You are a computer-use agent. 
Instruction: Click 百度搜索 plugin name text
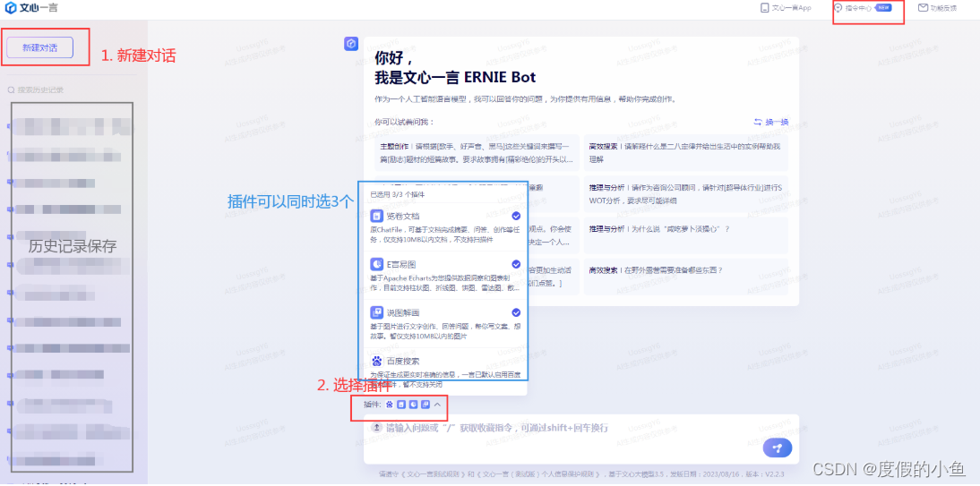(403, 361)
